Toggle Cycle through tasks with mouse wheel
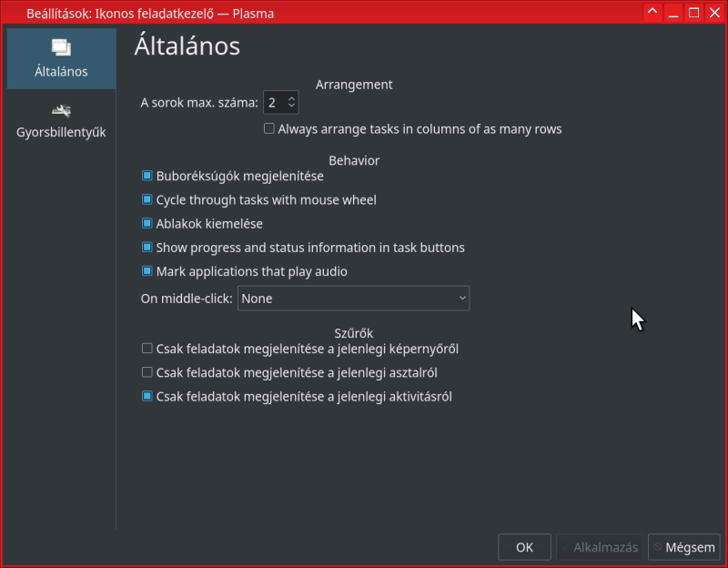This screenshot has height=568, width=728. (x=147, y=199)
